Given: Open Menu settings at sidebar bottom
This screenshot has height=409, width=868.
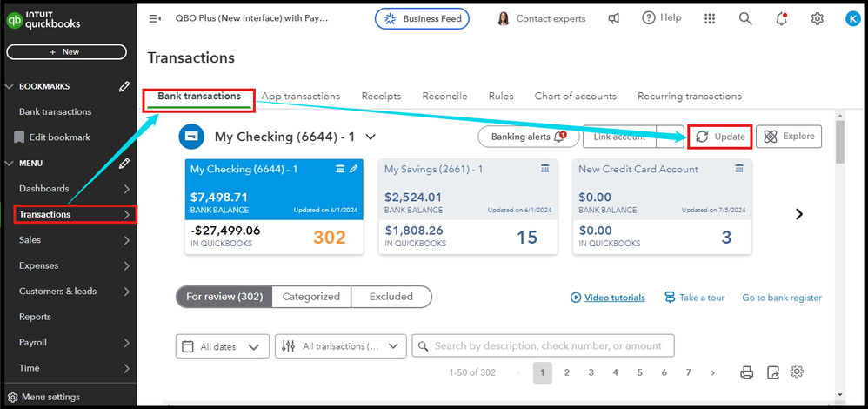Looking at the screenshot, I should click(43, 397).
